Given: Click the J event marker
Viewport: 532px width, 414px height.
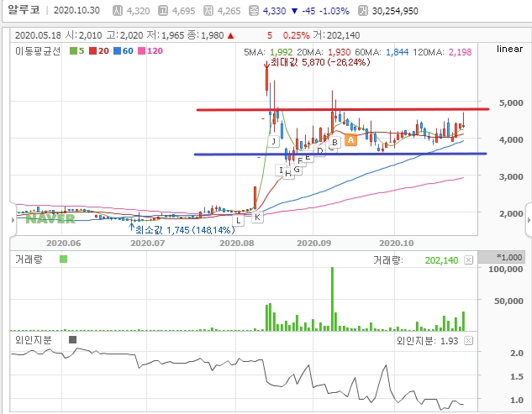Looking at the screenshot, I should pos(273,141).
